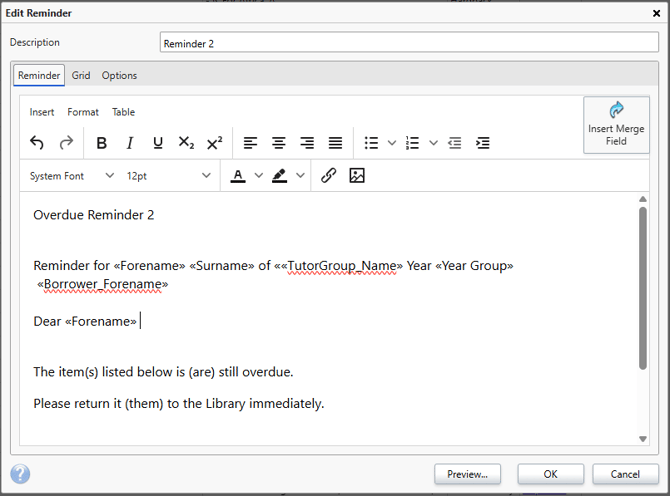Center align the text
This screenshot has width=670, height=496.
coord(279,143)
